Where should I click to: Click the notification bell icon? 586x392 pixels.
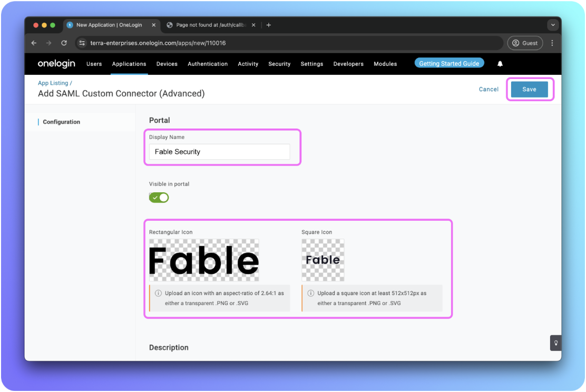(x=500, y=64)
